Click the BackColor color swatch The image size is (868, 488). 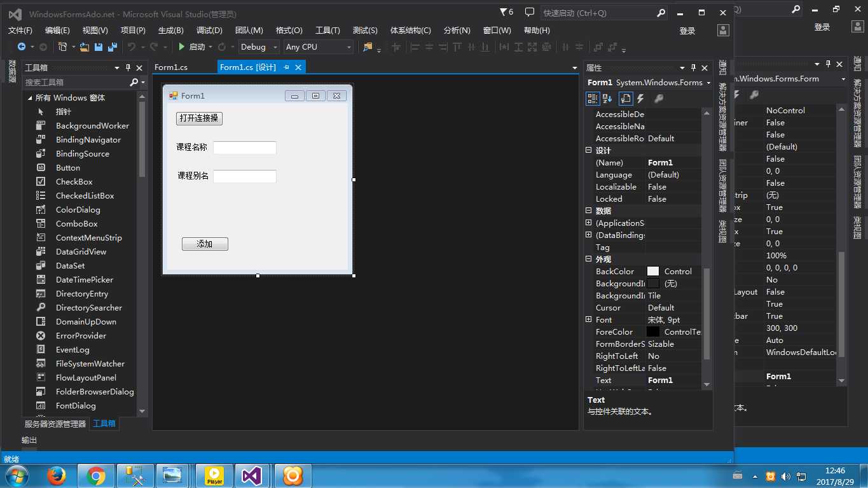point(653,272)
